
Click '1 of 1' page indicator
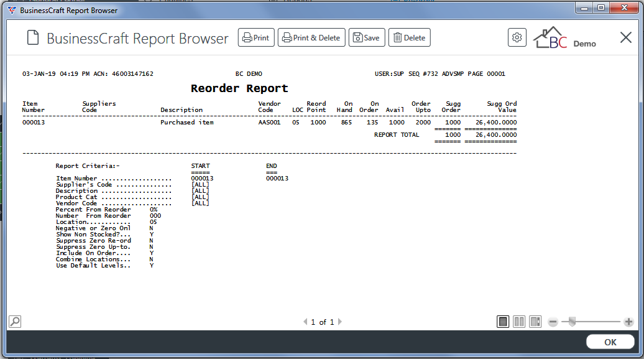point(323,322)
